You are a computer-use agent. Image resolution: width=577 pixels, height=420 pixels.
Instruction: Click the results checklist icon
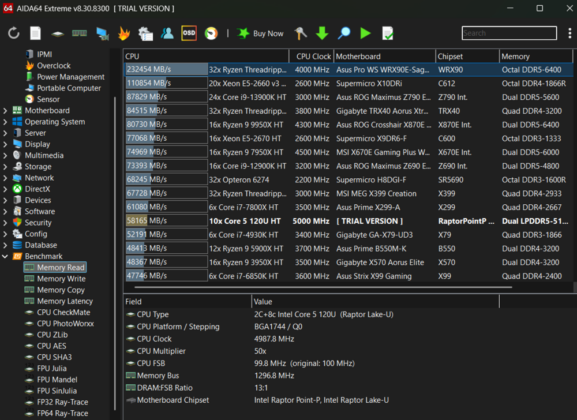387,33
